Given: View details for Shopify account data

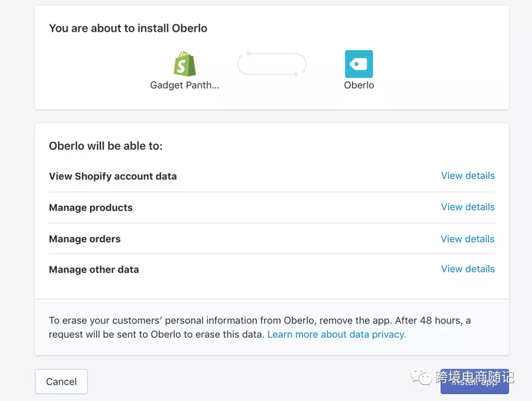Looking at the screenshot, I should [467, 176].
